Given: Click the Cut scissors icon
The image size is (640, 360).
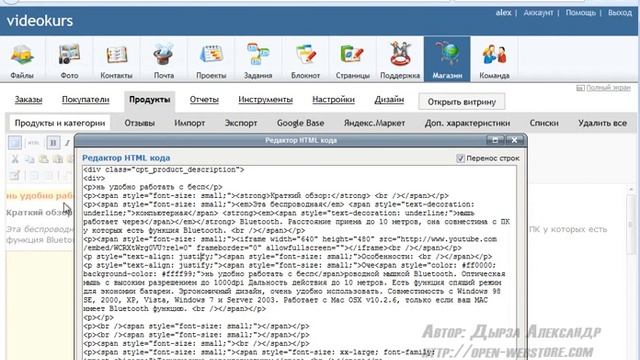Looking at the screenshot, I should pyautogui.click(x=15, y=159).
